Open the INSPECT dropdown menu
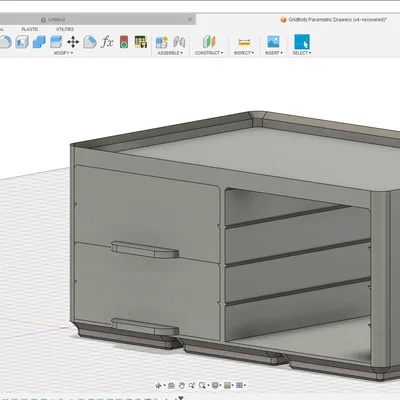Viewport: 400px width, 400px height. click(x=244, y=53)
